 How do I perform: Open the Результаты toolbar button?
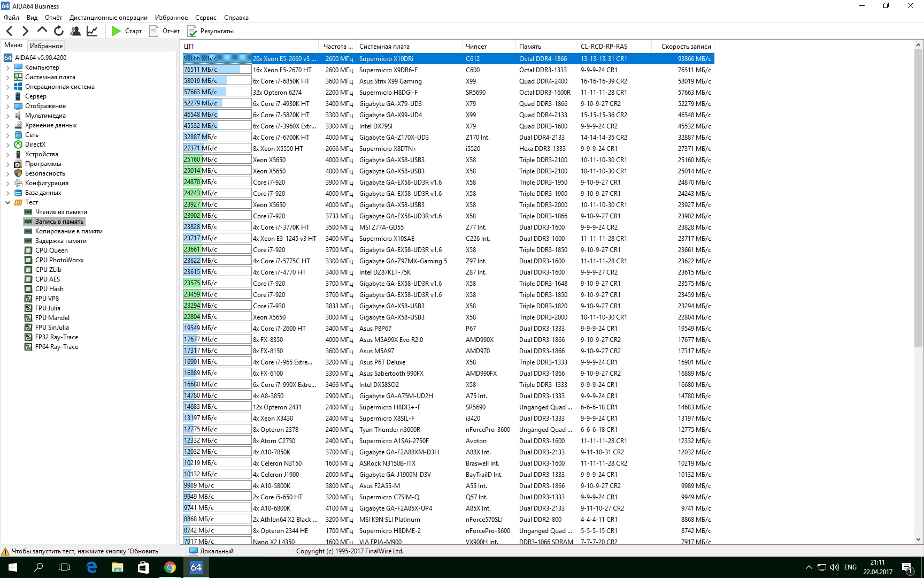click(x=211, y=31)
